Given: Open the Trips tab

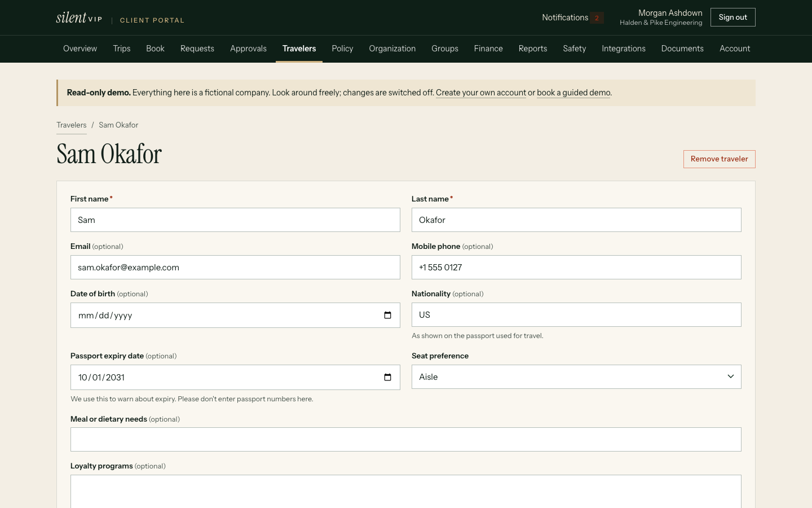Looking at the screenshot, I should (x=122, y=49).
